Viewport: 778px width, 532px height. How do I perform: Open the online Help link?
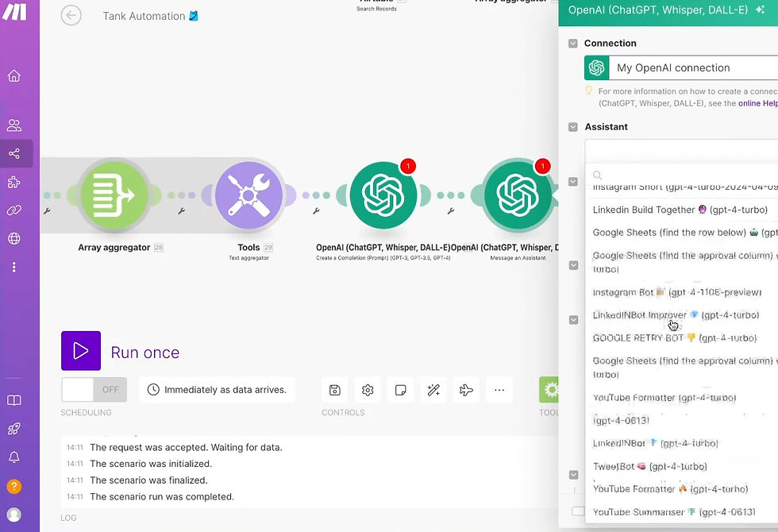[757, 103]
